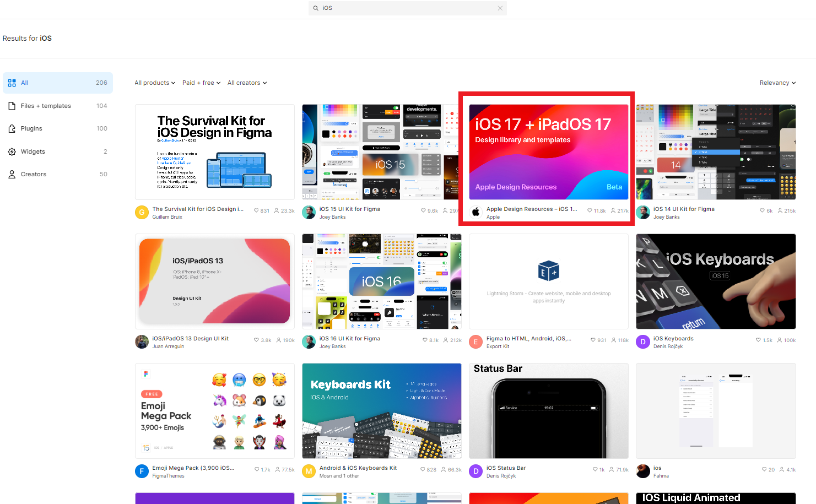Click Fahma avatar icon
The height and width of the screenshot is (504, 816).
(643, 471)
